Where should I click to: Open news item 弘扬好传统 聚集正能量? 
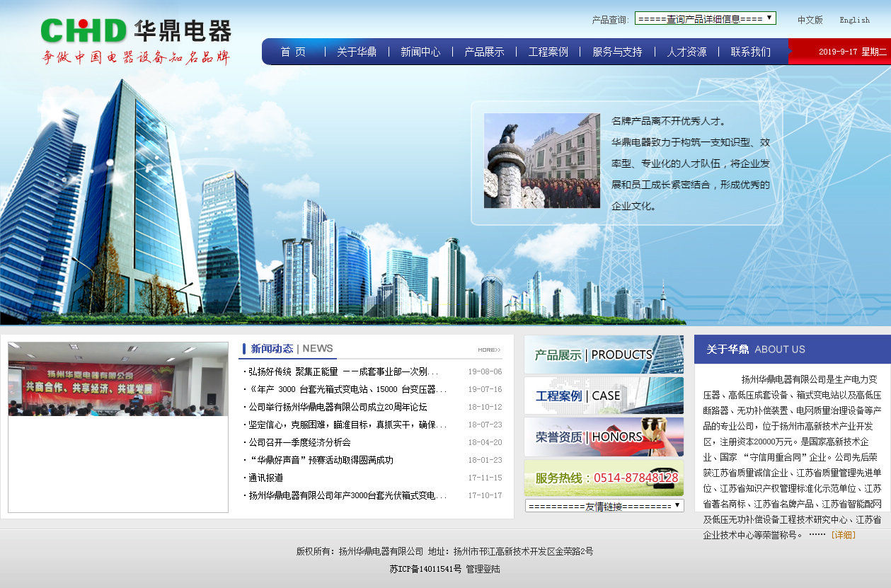pyautogui.click(x=343, y=371)
